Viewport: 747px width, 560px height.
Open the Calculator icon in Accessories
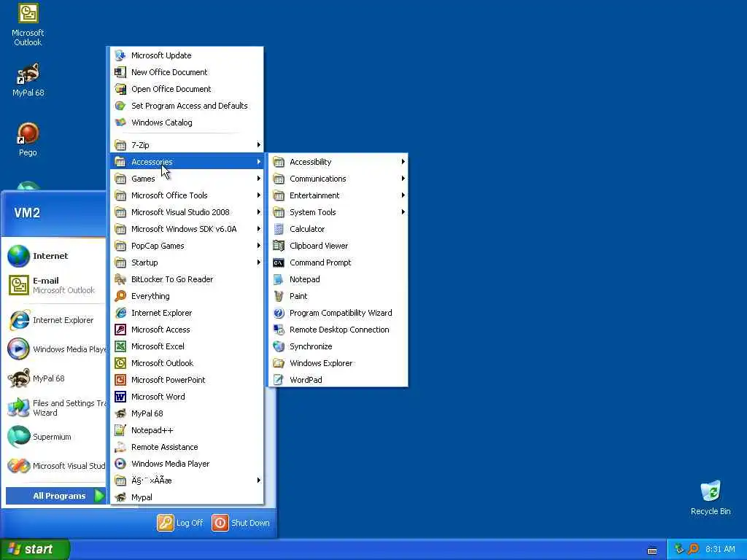[279, 229]
